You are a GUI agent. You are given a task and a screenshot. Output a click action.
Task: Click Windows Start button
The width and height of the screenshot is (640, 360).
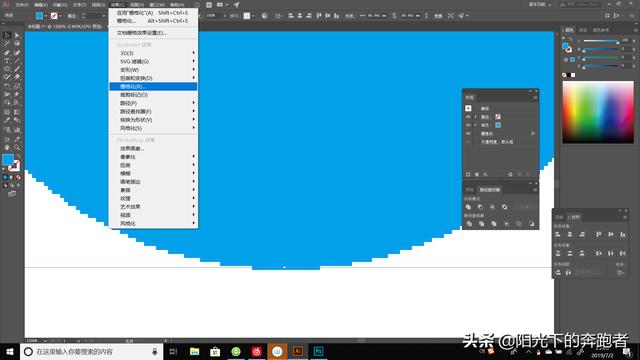click(10, 351)
